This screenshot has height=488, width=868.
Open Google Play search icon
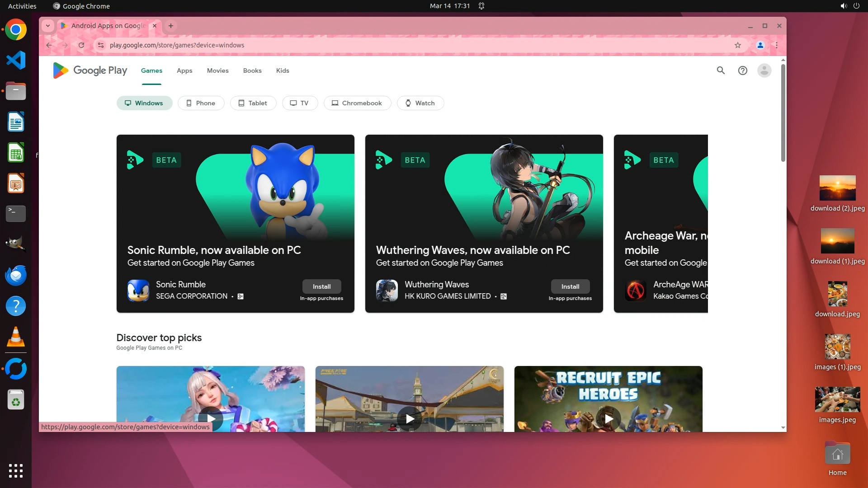point(721,70)
